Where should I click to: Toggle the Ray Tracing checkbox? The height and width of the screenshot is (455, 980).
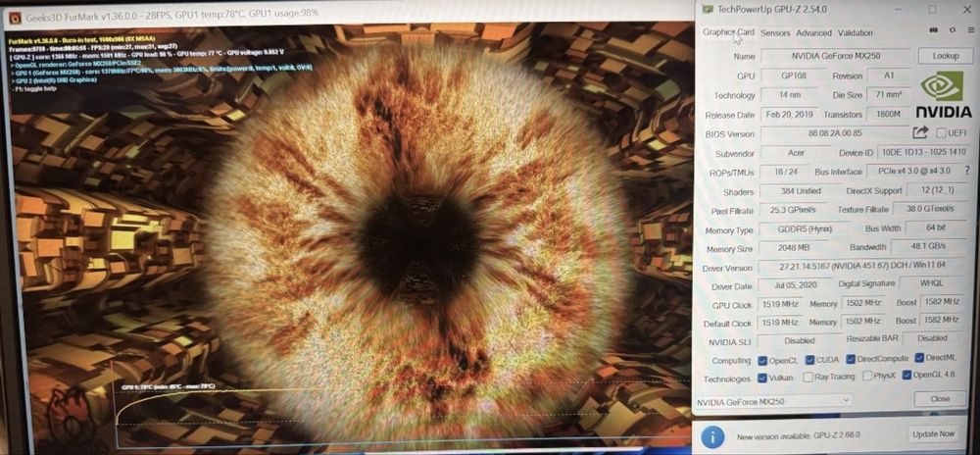tap(808, 377)
